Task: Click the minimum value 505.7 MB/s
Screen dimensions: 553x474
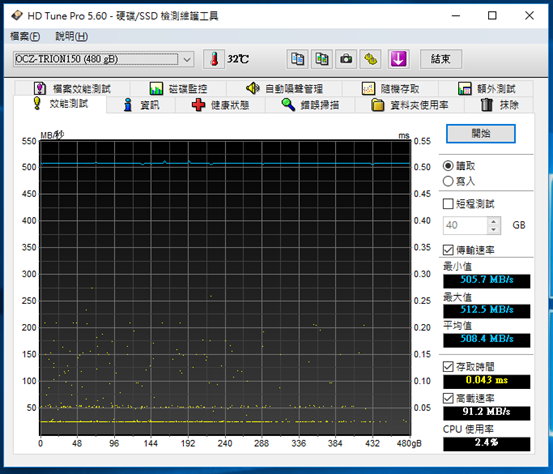Action: point(487,281)
